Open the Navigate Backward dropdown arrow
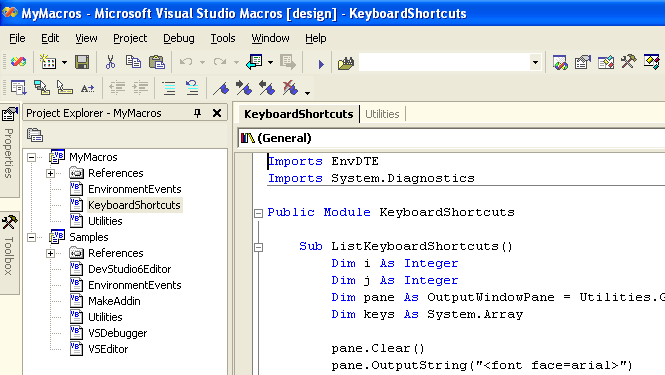Image resolution: width=665 pixels, height=375 pixels. tap(270, 62)
